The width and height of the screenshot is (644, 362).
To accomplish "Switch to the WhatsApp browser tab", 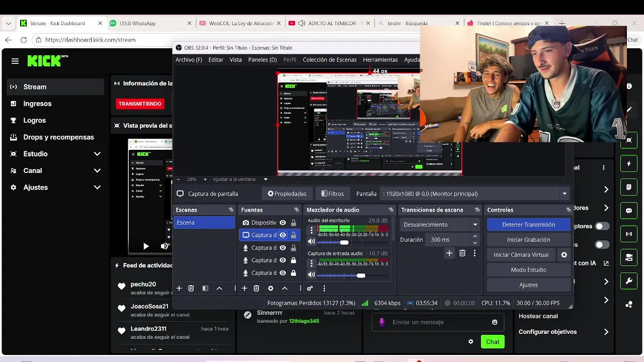I will click(x=150, y=23).
